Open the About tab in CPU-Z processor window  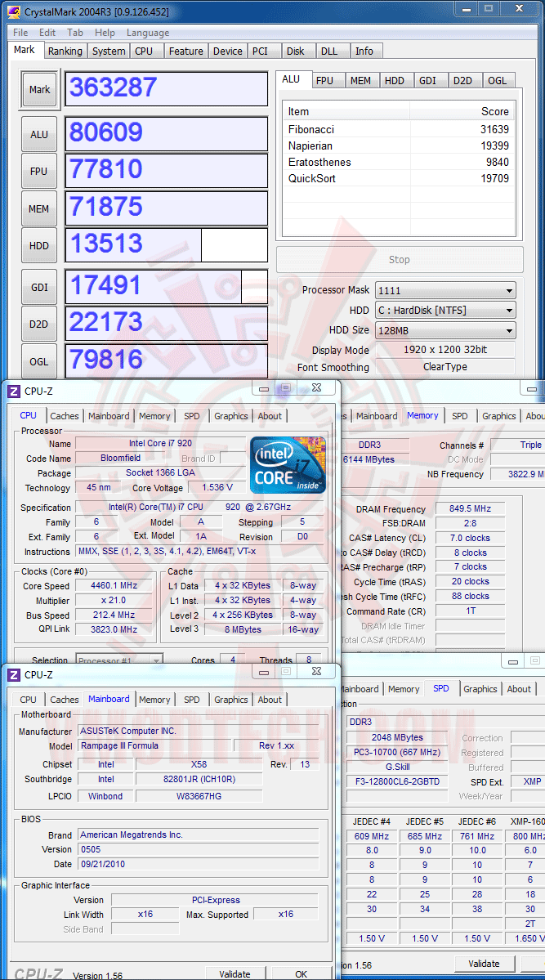click(270, 416)
